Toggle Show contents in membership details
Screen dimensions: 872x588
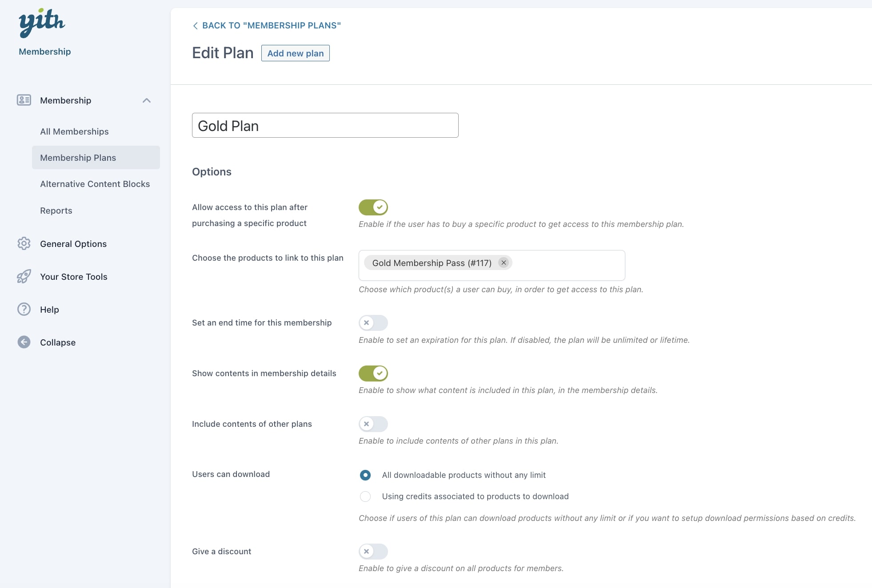373,373
